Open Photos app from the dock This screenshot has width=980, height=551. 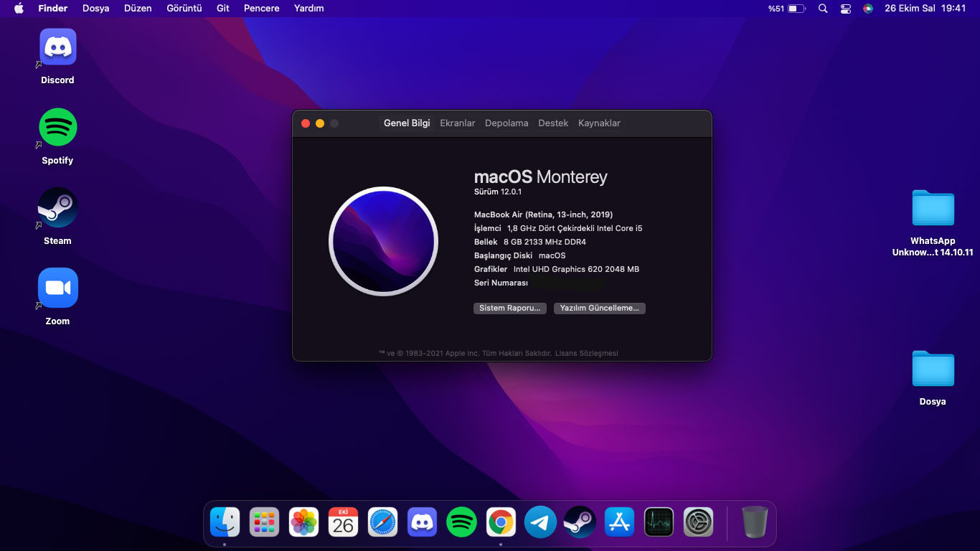(x=303, y=522)
